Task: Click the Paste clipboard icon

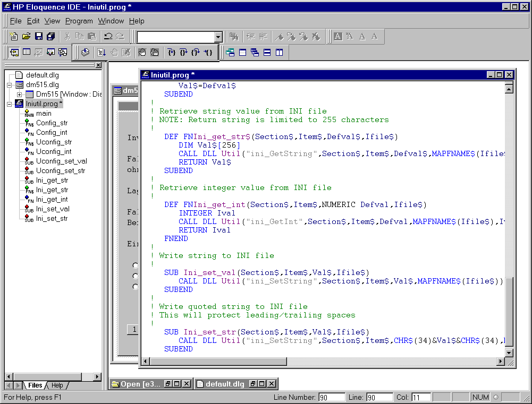Action: [91, 36]
